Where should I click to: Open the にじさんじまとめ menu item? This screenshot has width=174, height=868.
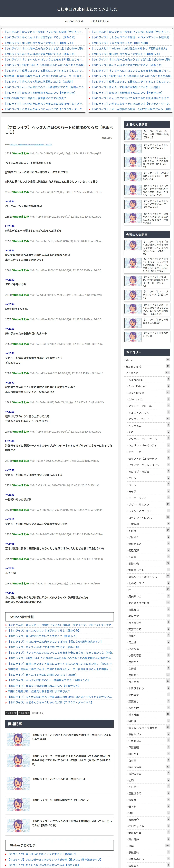(x=100, y=21)
